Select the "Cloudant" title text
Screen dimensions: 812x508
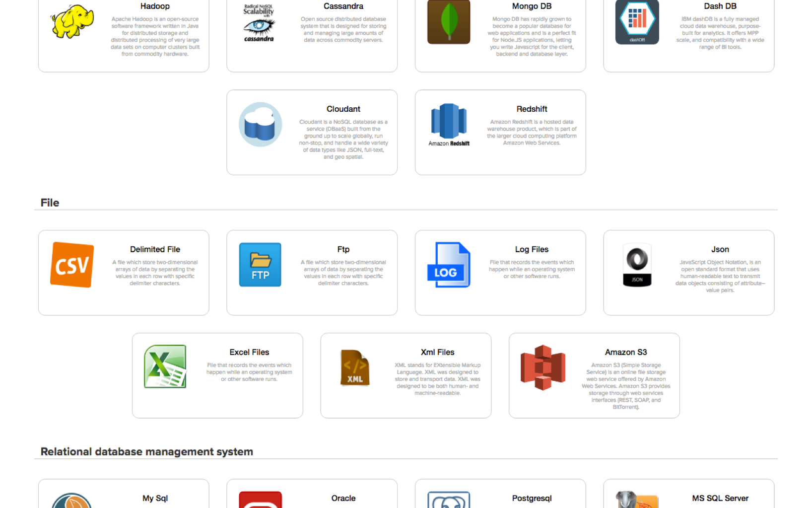[x=343, y=109]
